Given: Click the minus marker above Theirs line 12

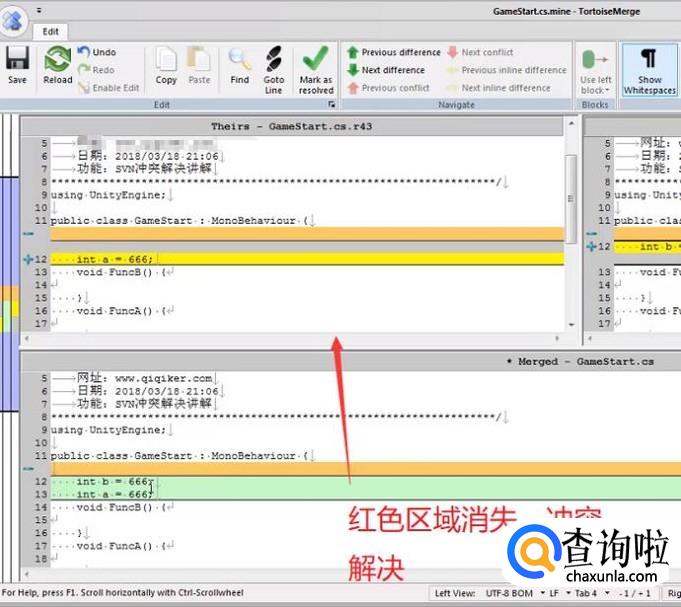Looking at the screenshot, I should [28, 234].
